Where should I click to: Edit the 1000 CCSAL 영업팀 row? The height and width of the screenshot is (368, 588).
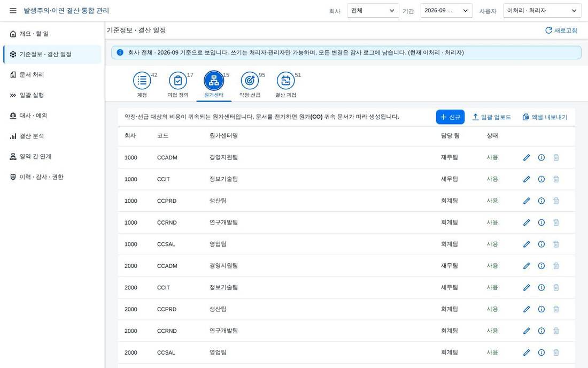click(527, 244)
